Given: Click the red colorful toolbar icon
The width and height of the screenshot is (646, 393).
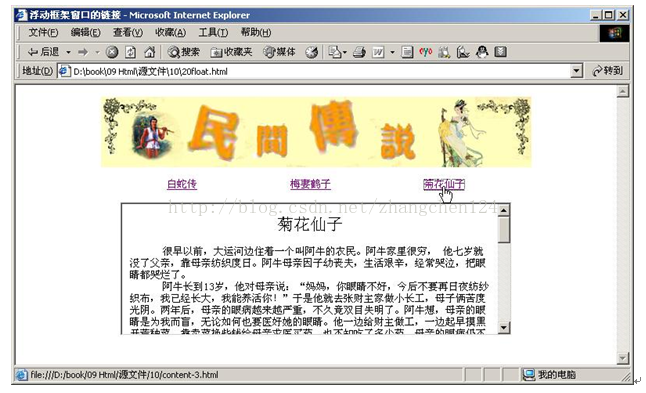Looking at the screenshot, I should (x=426, y=52).
